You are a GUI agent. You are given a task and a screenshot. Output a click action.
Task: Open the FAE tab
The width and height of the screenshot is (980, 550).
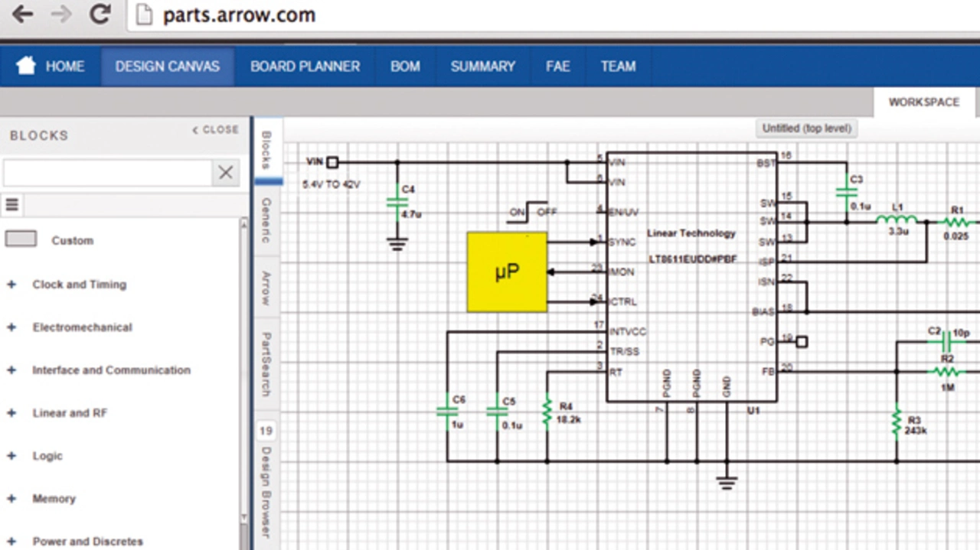558,67
